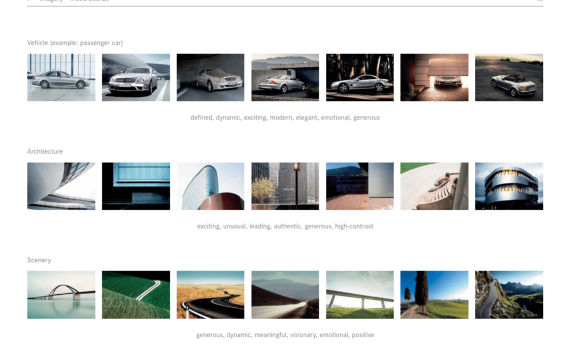The height and width of the screenshot is (360, 570).
Task: Select the side-view silver sedan in glass hall thumbnail
Action: [x=61, y=77]
